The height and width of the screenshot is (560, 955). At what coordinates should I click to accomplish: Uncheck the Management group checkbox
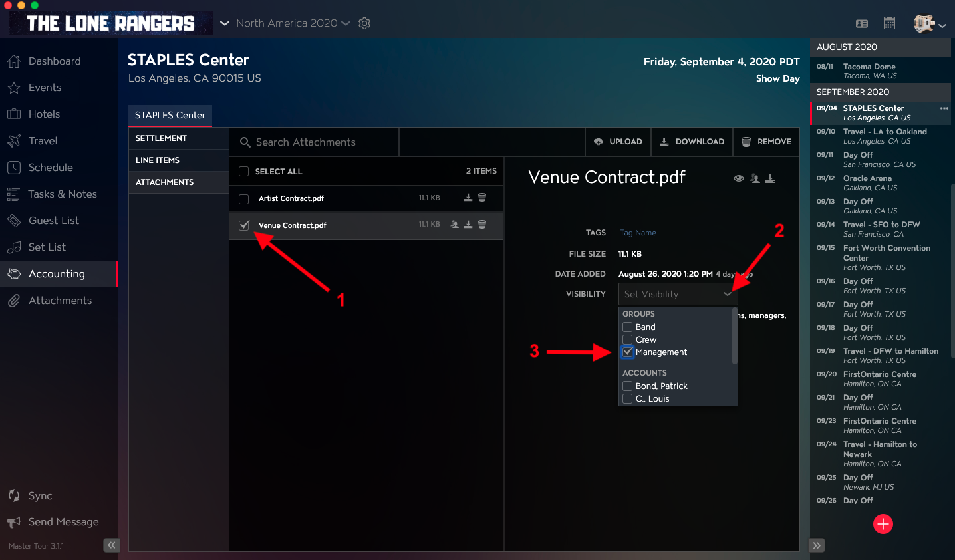click(x=627, y=352)
